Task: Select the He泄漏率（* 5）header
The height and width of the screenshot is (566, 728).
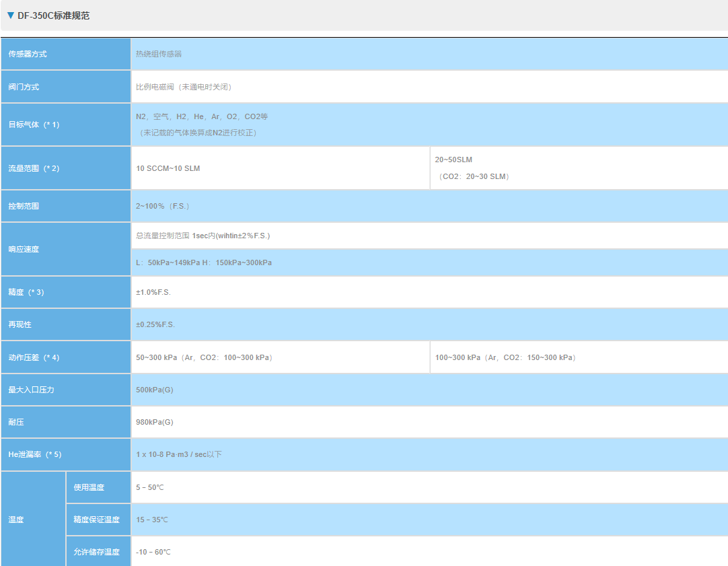Action: point(66,454)
